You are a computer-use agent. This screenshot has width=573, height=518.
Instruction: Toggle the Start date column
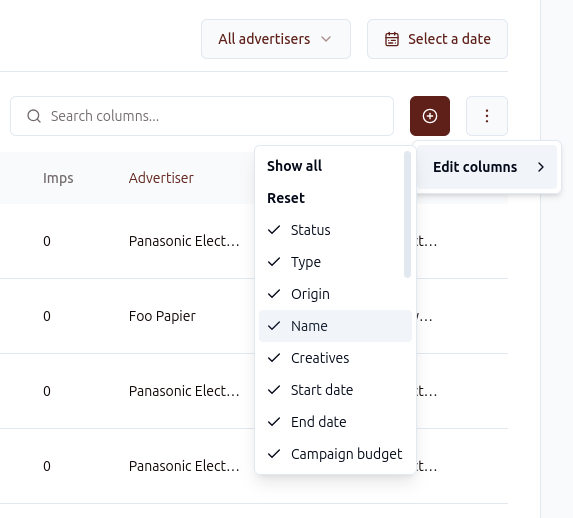pos(335,390)
